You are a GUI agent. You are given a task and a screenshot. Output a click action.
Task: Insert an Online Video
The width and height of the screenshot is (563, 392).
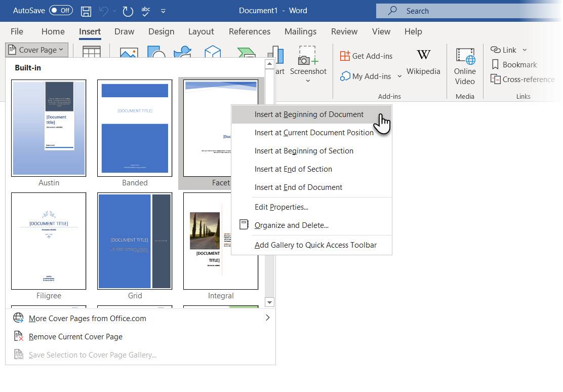tap(464, 66)
